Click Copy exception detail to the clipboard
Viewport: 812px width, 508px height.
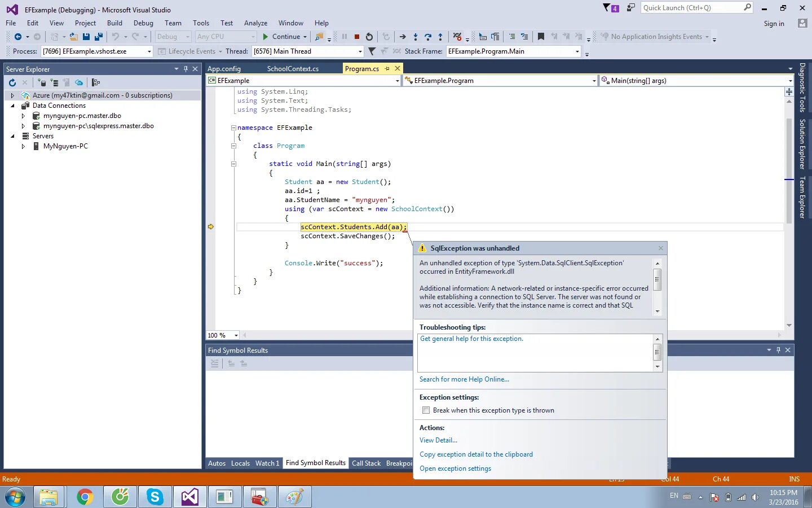476,454
